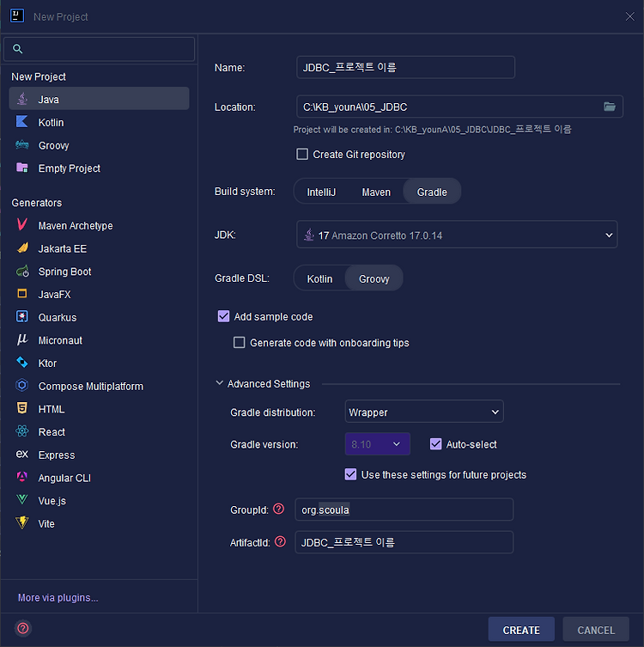The width and height of the screenshot is (644, 647).
Task: Click the project type search box
Action: [99, 49]
